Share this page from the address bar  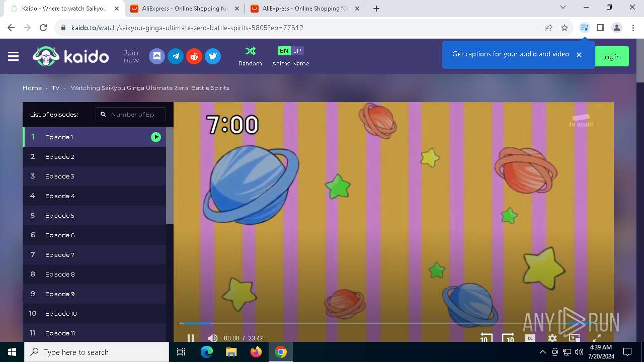[x=548, y=28]
